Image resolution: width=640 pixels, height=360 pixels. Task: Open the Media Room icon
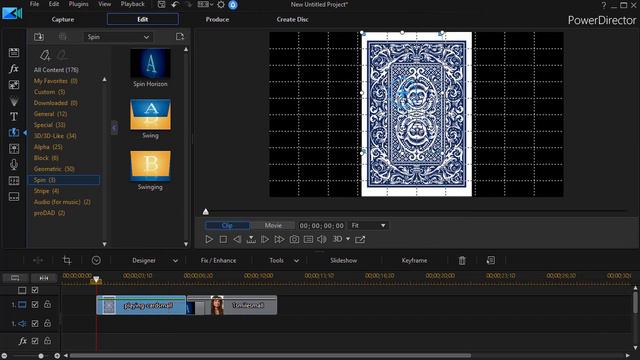coord(14,52)
